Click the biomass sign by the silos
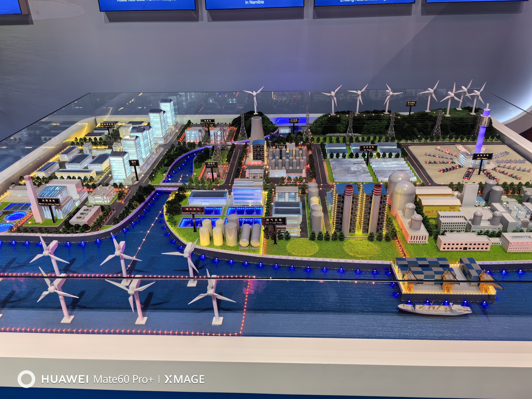532x399 pixels. (x=281, y=147)
